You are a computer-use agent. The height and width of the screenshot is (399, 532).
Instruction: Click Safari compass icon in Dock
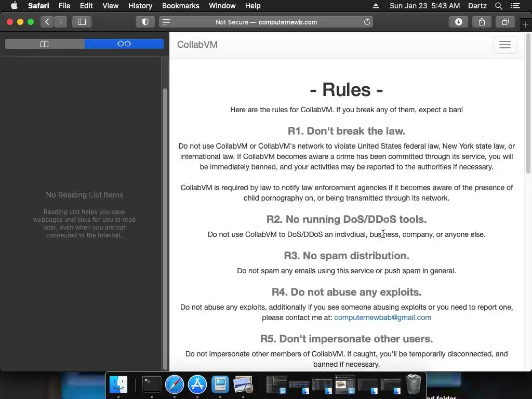pos(175,384)
